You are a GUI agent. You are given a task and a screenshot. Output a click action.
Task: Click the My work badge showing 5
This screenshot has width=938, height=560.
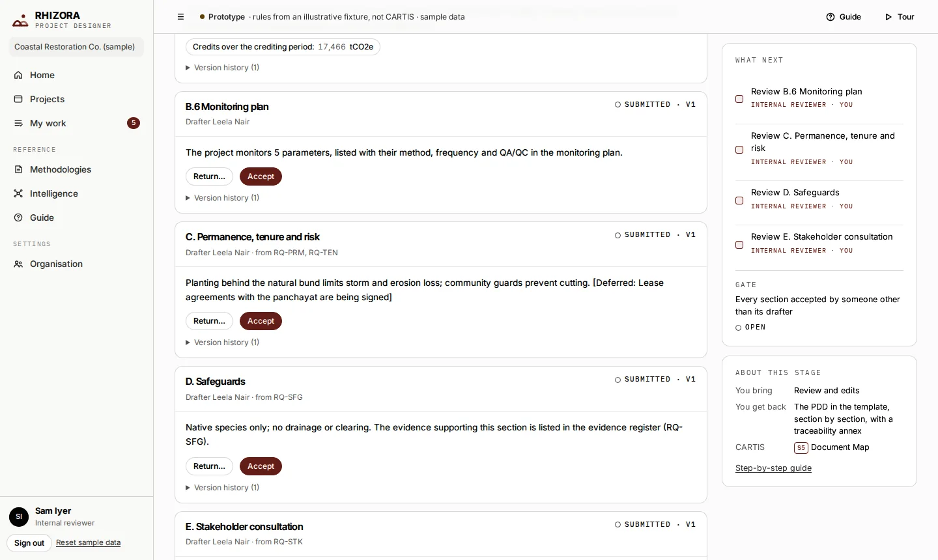click(134, 123)
